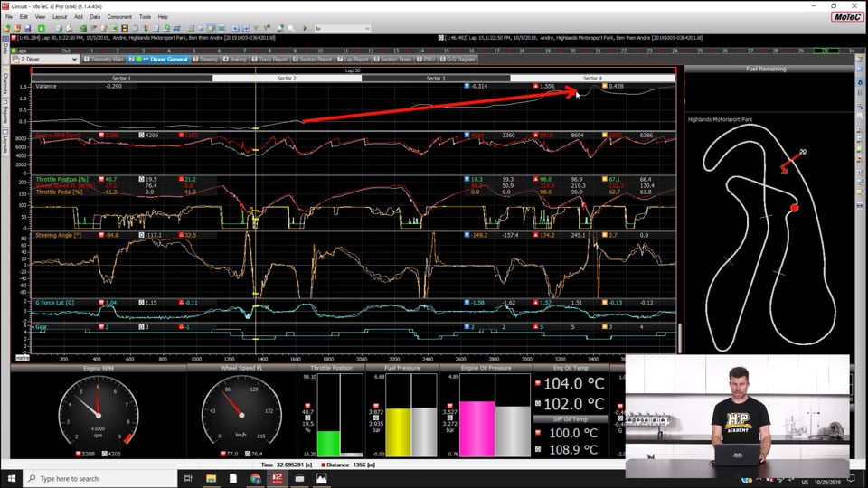Open File Explorer from the taskbar
The height and width of the screenshot is (488, 868).
(x=211, y=478)
